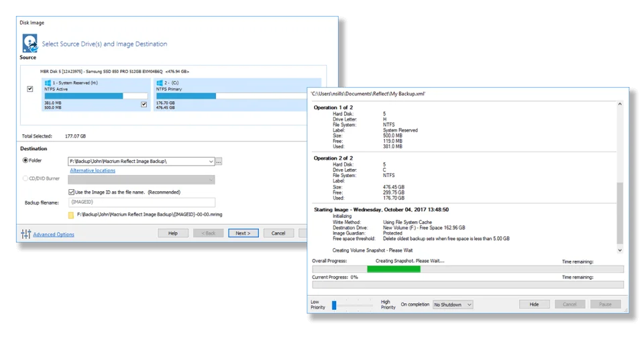Select the Folder destination radio button

pos(25,160)
